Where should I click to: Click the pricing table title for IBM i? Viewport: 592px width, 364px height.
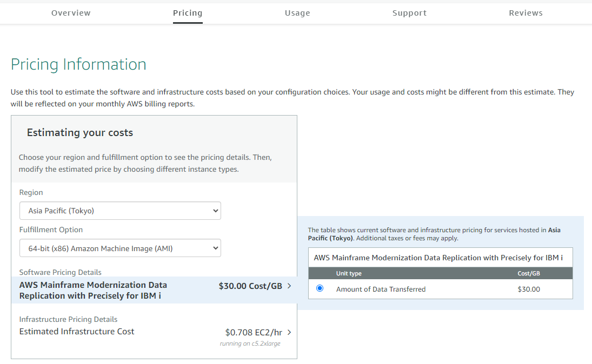click(x=440, y=257)
